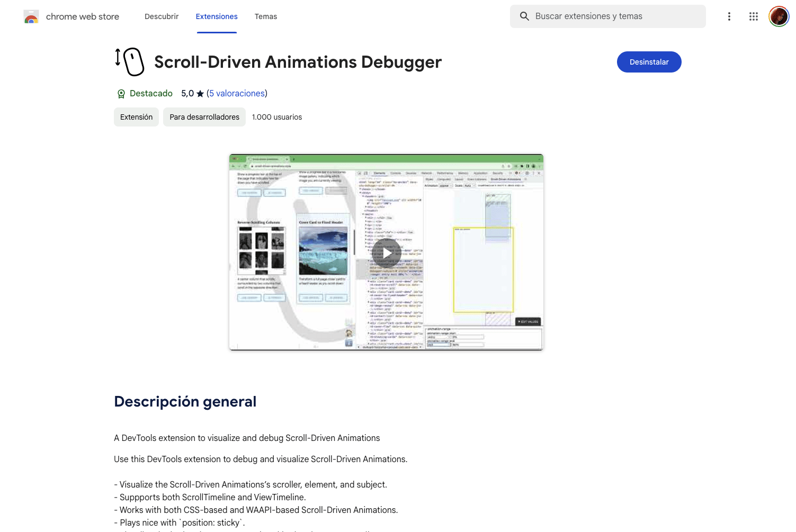This screenshot has height=532, width=796.
Task: Select the Extensiones tab
Action: pos(217,16)
